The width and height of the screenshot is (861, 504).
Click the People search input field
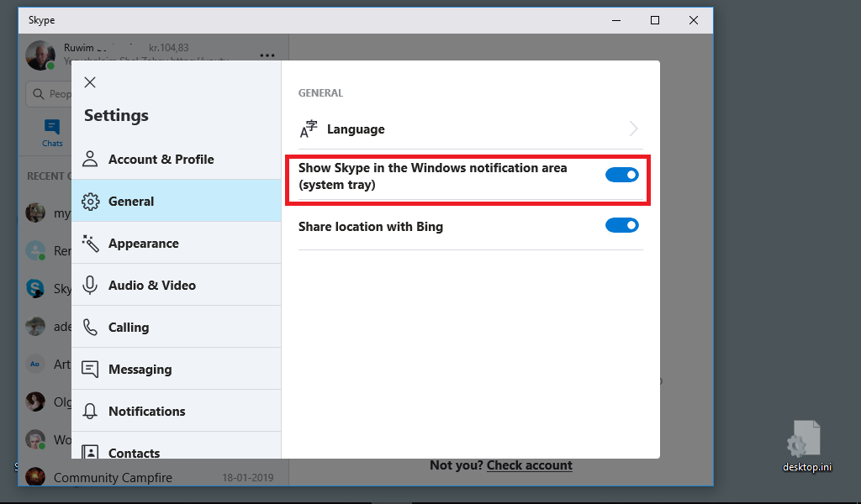pyautogui.click(x=49, y=94)
